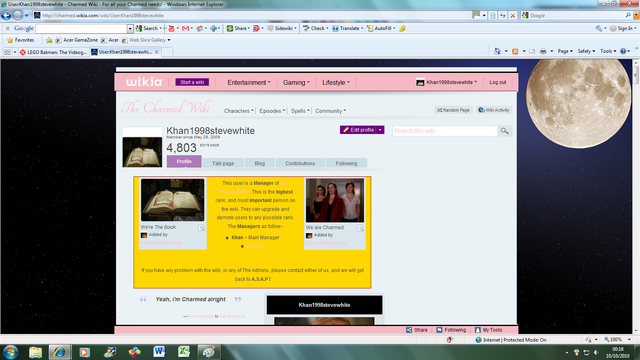
Task: Switch to the Following tab
Action: 346,163
